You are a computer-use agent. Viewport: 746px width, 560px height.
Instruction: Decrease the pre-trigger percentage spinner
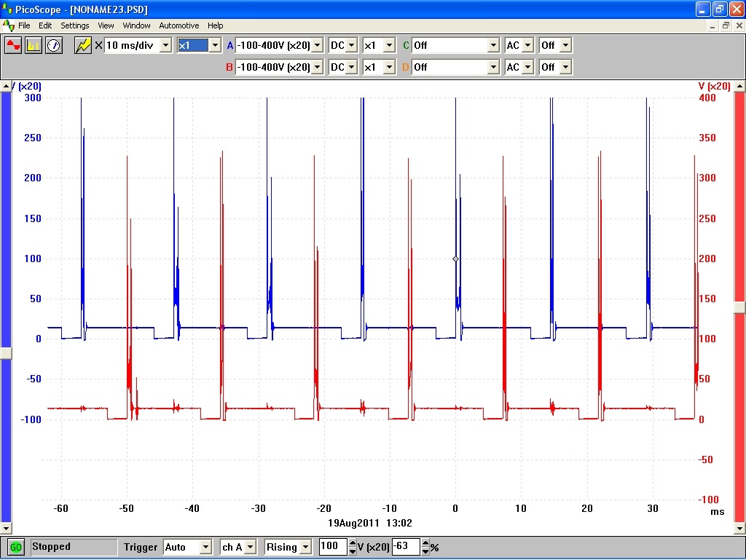[425, 551]
